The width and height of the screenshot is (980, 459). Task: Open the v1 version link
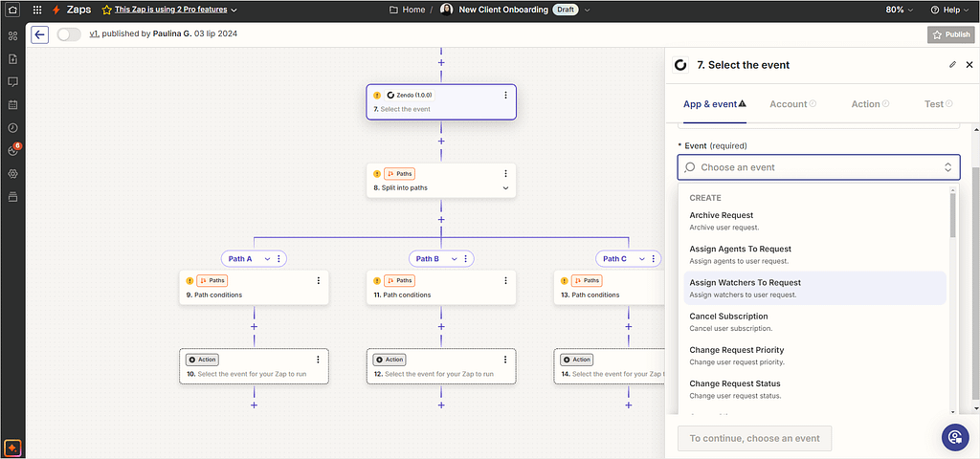[95, 33]
